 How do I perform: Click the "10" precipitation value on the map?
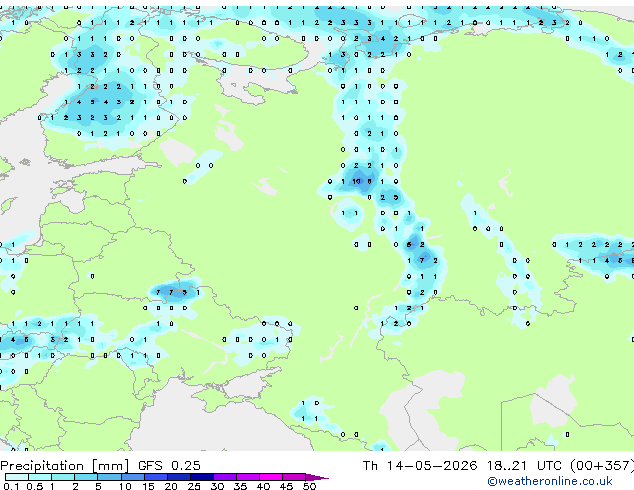pyautogui.click(x=356, y=182)
